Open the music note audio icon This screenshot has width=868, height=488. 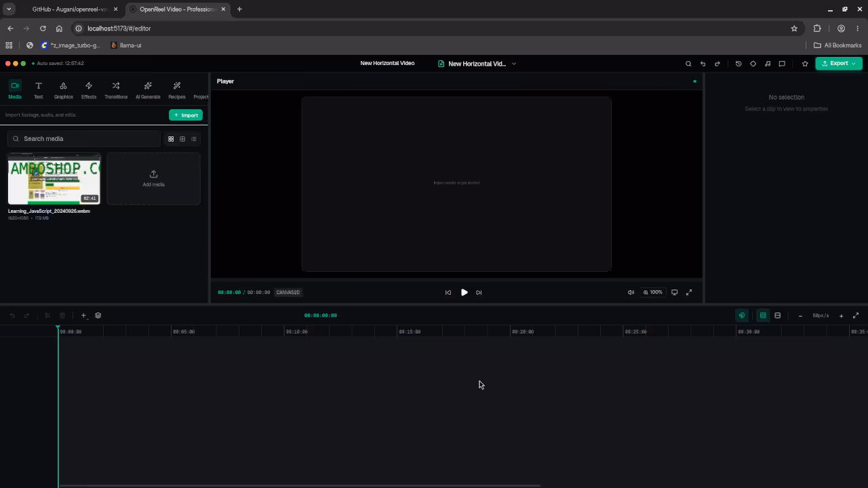[768, 64]
